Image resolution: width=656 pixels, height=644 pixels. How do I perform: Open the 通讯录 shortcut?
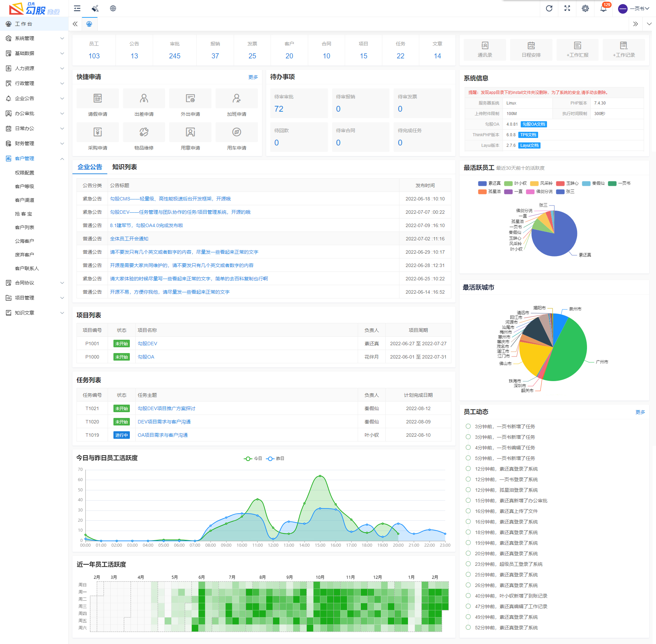pyautogui.click(x=484, y=50)
